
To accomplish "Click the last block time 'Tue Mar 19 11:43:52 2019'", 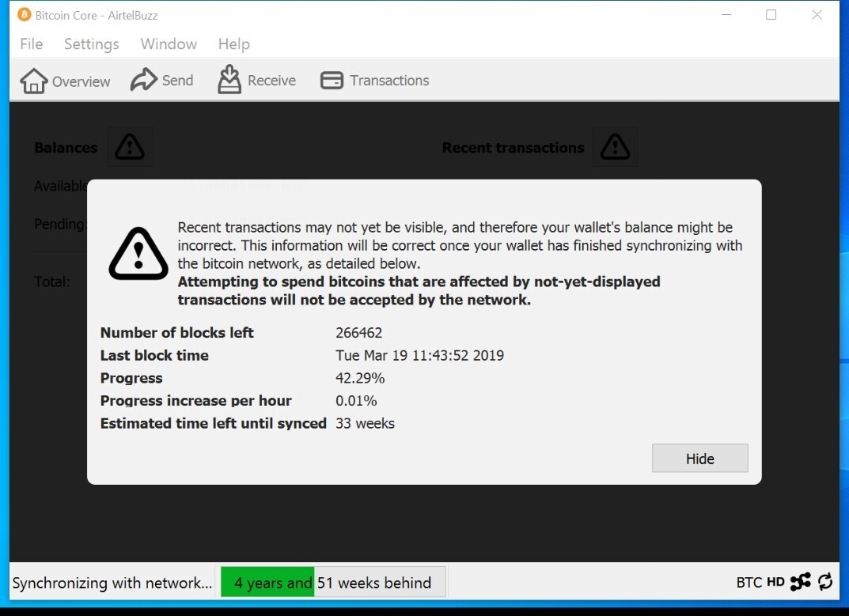I will pyautogui.click(x=419, y=356).
